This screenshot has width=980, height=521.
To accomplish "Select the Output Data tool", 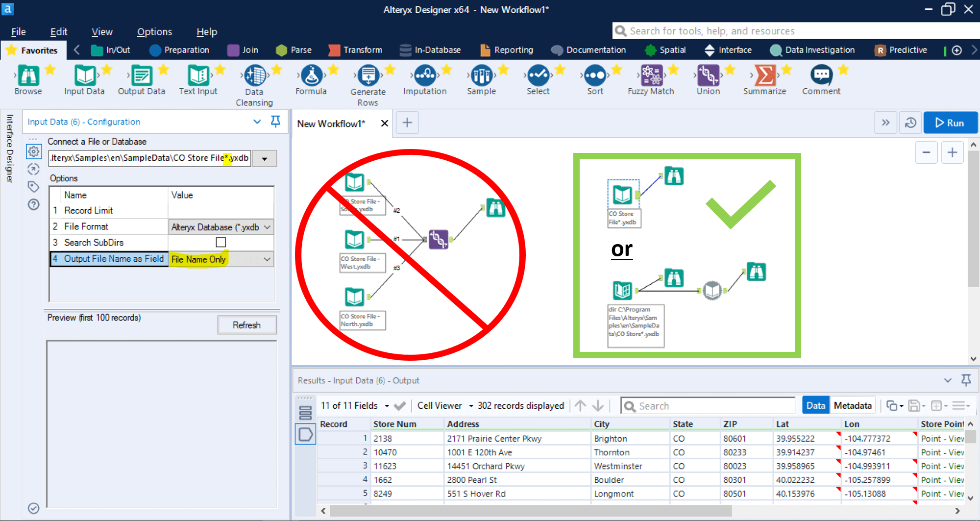I will click(142, 77).
